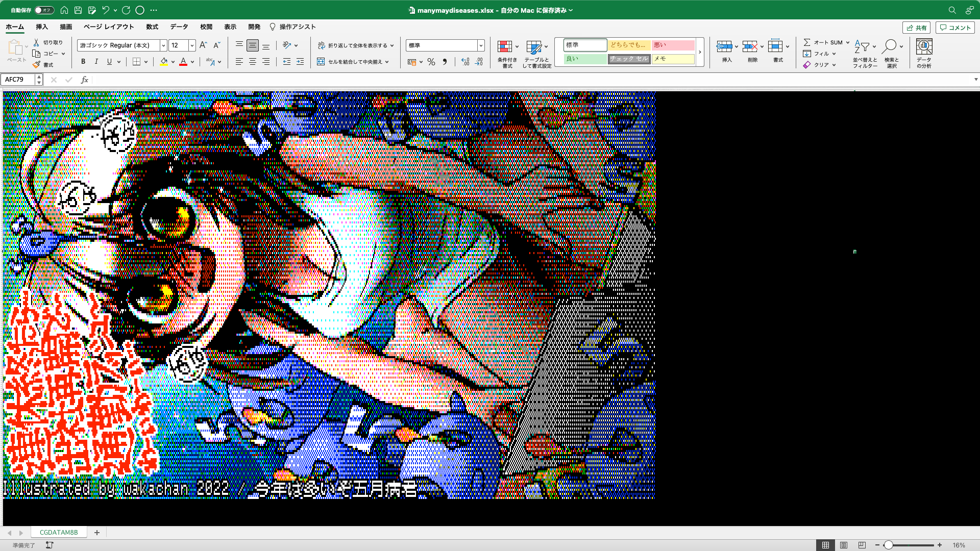Apply percent style format
Image resolution: width=980 pixels, height=551 pixels.
click(431, 62)
